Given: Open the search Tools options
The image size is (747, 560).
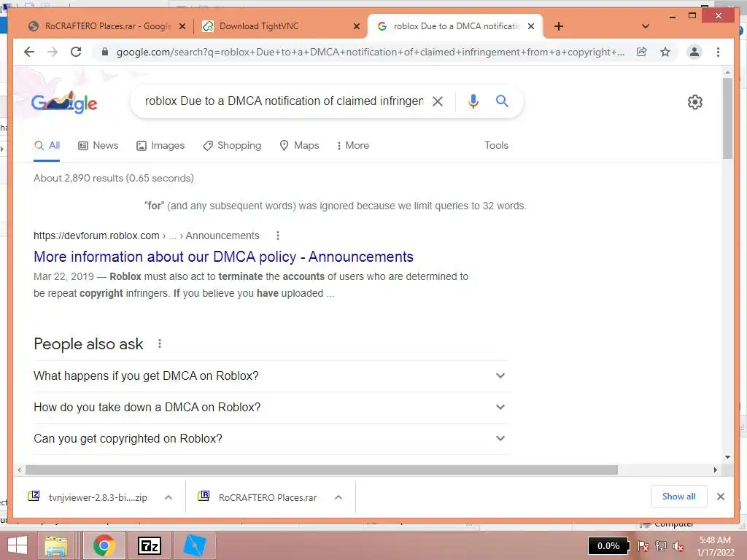Looking at the screenshot, I should coord(496,146).
